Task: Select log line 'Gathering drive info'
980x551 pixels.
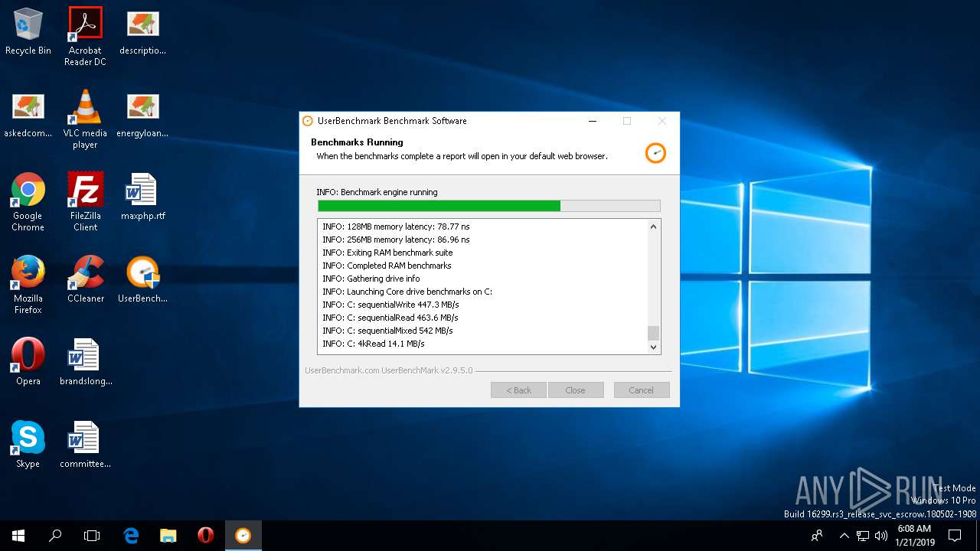Action: click(371, 279)
